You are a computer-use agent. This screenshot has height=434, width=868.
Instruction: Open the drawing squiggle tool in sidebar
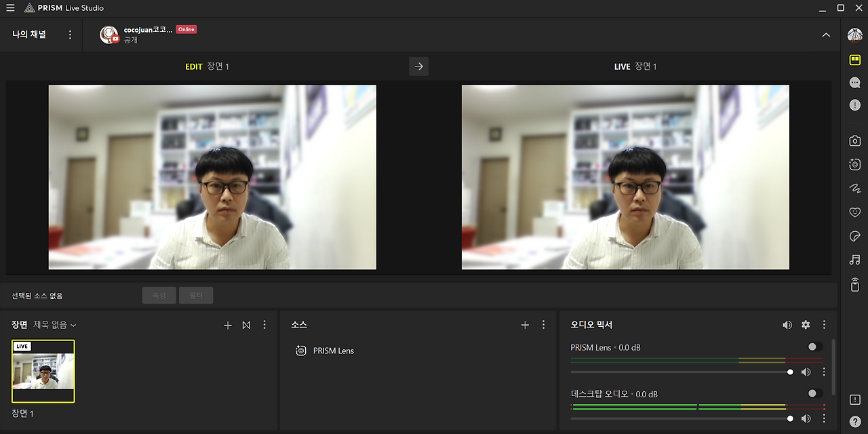[x=854, y=189]
